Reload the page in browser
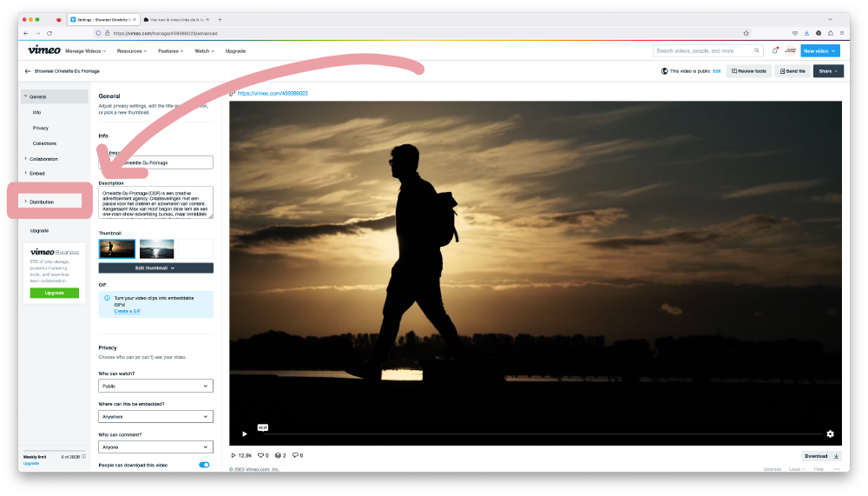868x496 pixels. [49, 33]
